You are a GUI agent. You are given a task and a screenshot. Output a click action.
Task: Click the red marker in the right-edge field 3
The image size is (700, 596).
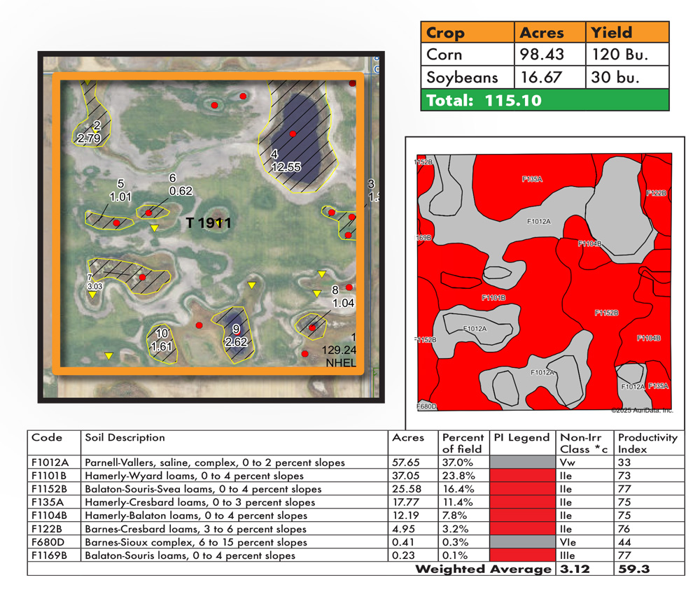(352, 215)
